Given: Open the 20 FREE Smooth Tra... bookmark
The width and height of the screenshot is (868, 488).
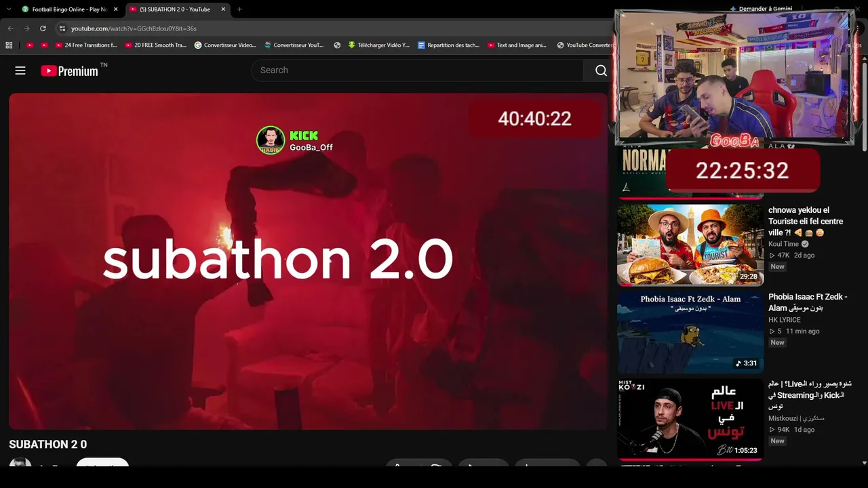Looking at the screenshot, I should pos(155,45).
